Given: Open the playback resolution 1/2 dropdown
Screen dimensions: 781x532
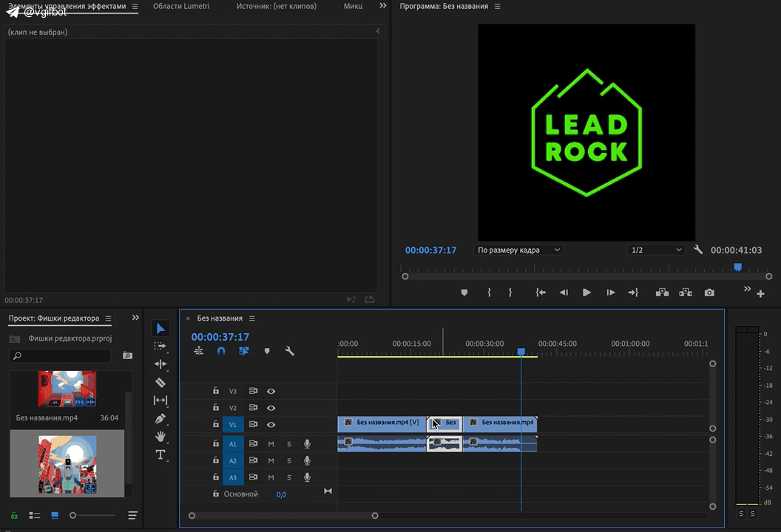Looking at the screenshot, I should click(x=657, y=250).
